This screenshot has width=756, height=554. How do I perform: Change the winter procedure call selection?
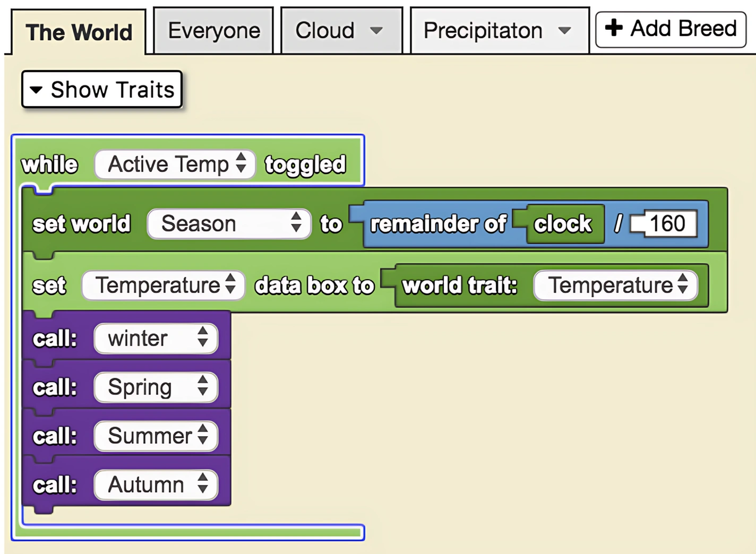point(155,338)
